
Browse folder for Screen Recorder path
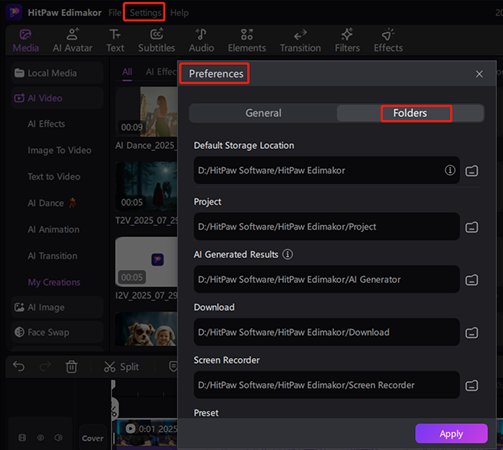point(471,385)
